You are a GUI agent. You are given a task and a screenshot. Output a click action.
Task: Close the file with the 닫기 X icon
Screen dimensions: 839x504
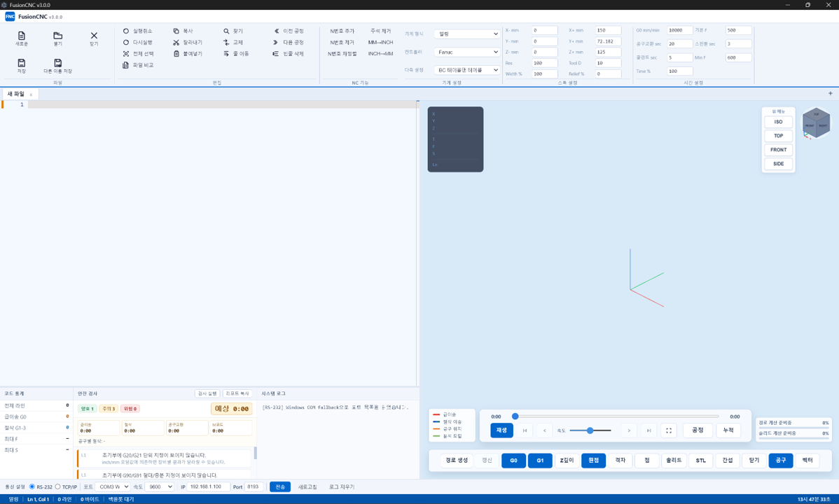click(94, 36)
